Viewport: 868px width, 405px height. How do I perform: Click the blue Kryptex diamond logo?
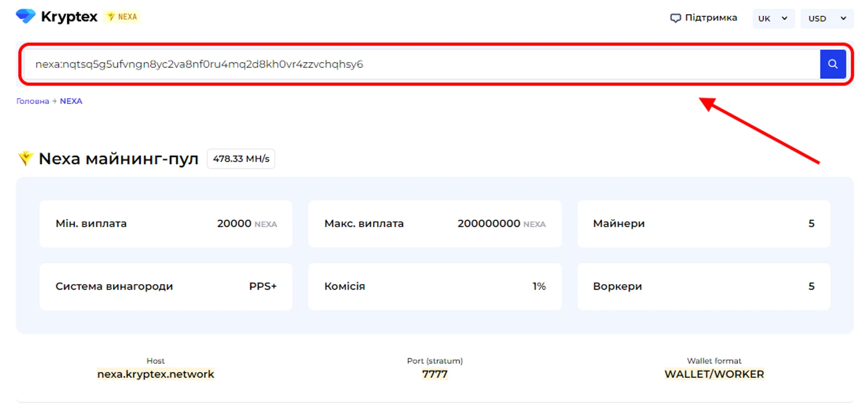[26, 16]
